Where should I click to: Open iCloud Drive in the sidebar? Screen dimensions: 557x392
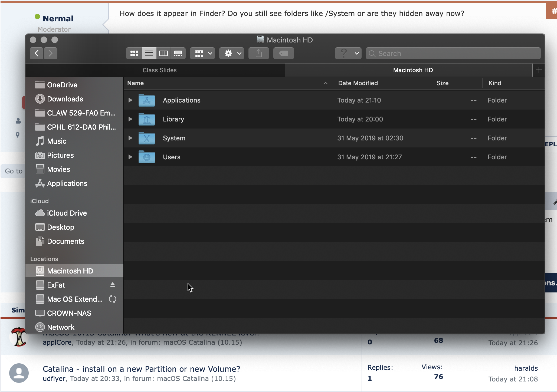click(x=74, y=213)
